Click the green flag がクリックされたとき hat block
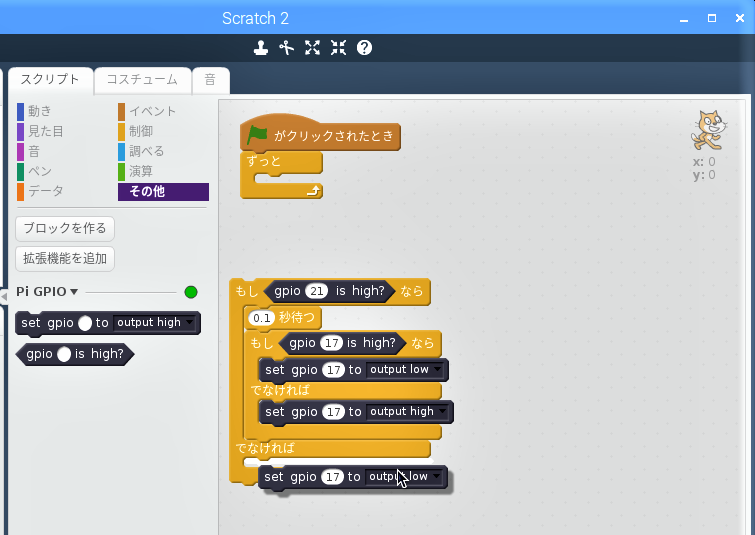Image resolution: width=755 pixels, height=535 pixels. coord(320,135)
